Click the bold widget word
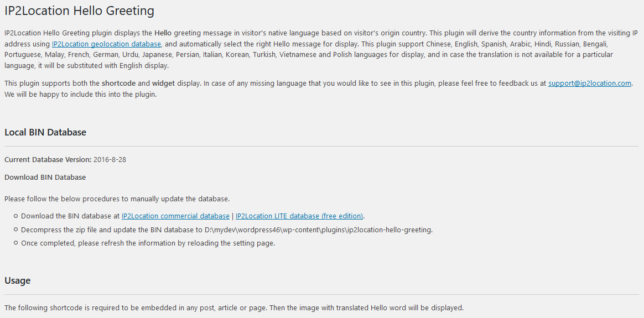The width and height of the screenshot is (644, 318). pyautogui.click(x=163, y=84)
